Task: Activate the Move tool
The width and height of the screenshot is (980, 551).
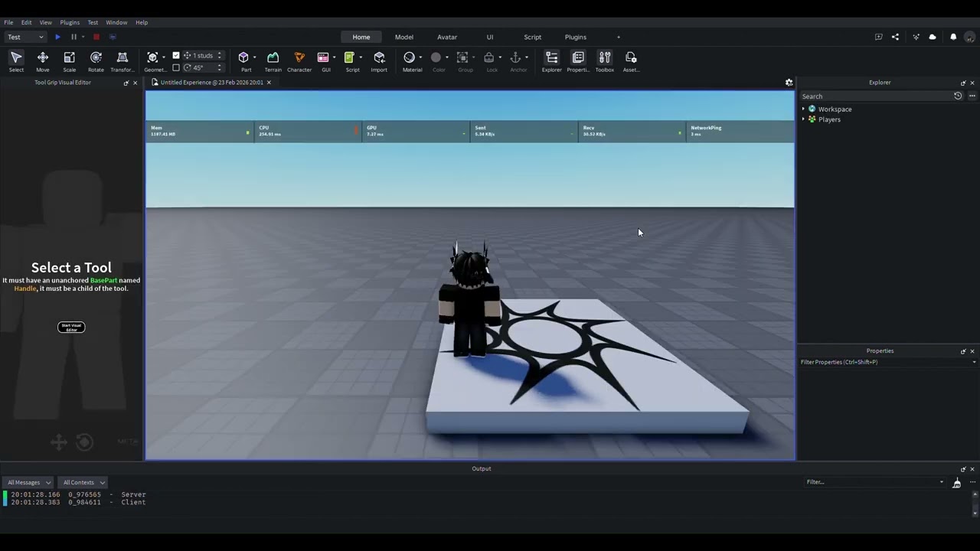Action: (x=43, y=61)
